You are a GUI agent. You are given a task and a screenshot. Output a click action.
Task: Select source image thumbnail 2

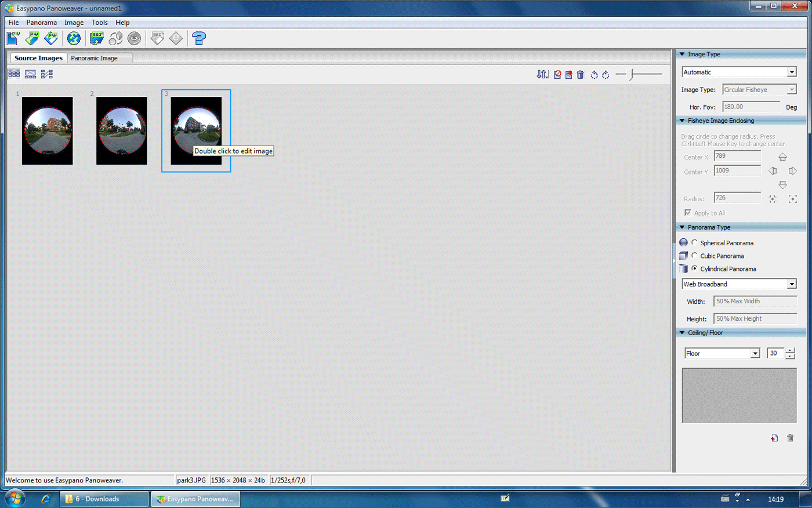122,130
